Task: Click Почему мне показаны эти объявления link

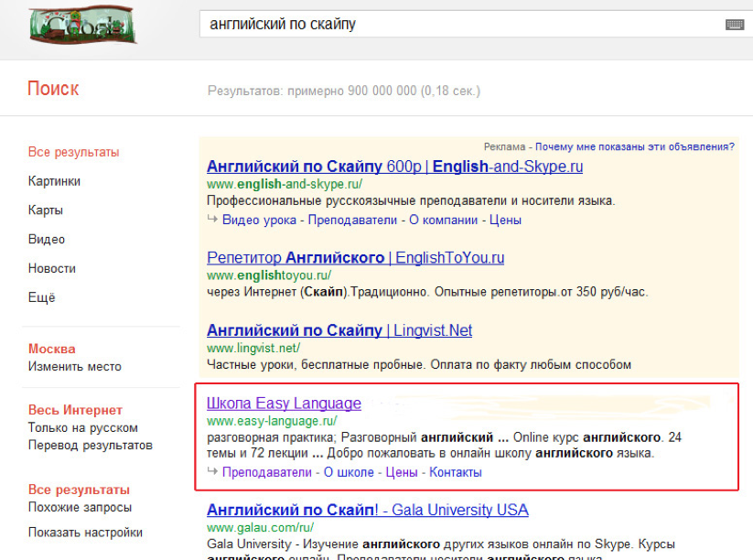Action: click(x=634, y=146)
